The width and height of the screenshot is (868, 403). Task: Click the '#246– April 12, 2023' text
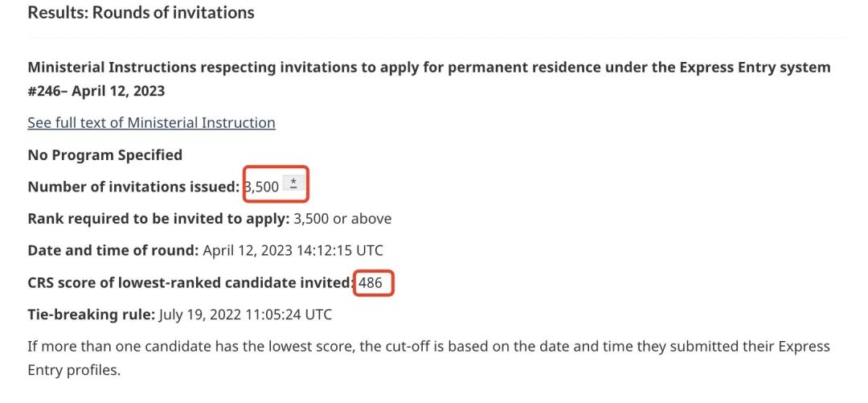(x=96, y=91)
